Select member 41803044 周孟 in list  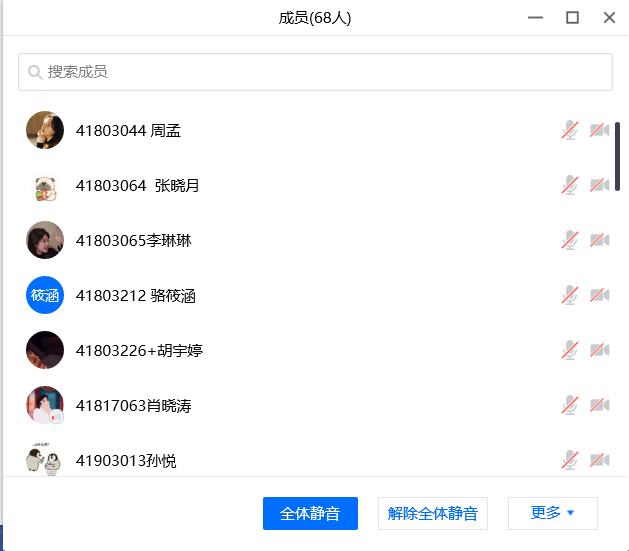128,131
